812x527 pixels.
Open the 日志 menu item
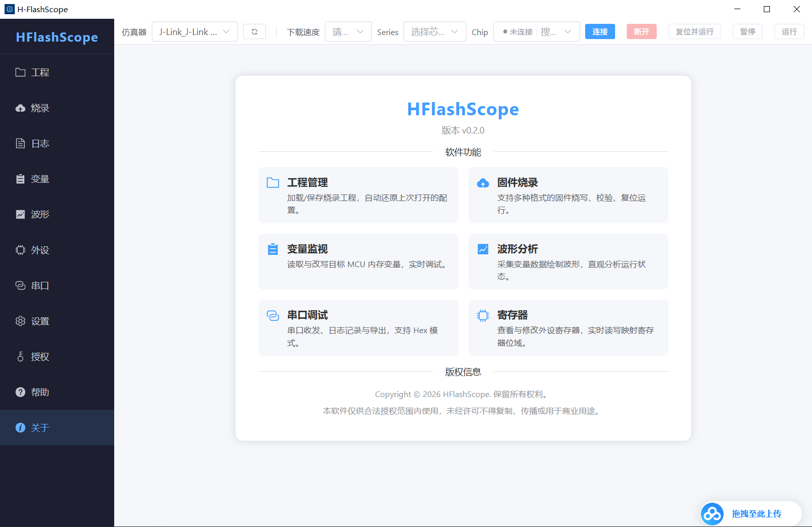pos(57,143)
